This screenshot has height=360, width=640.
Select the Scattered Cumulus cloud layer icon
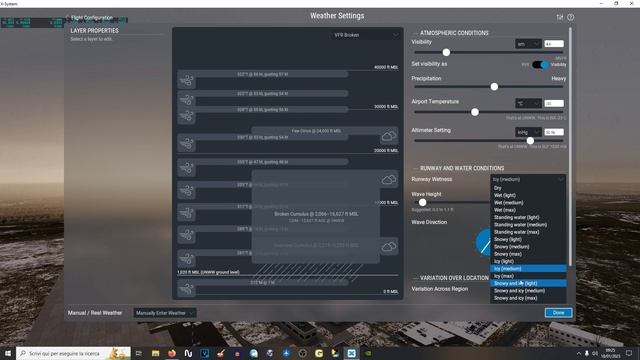(389, 247)
